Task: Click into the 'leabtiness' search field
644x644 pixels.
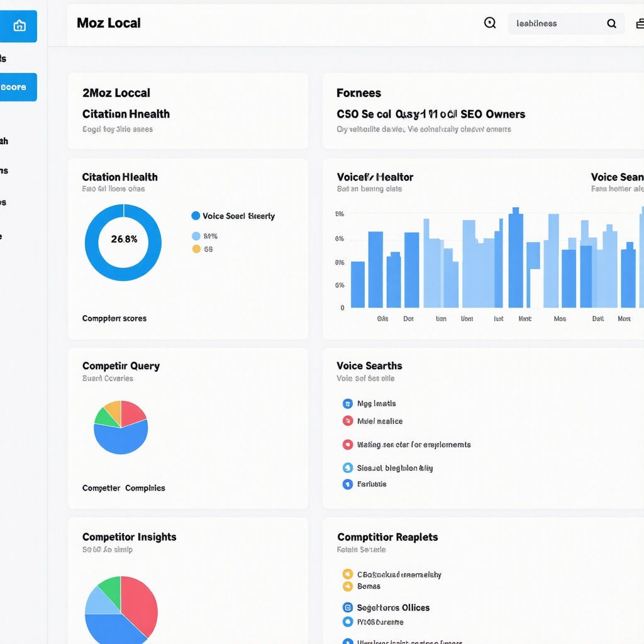Action: [x=566, y=23]
